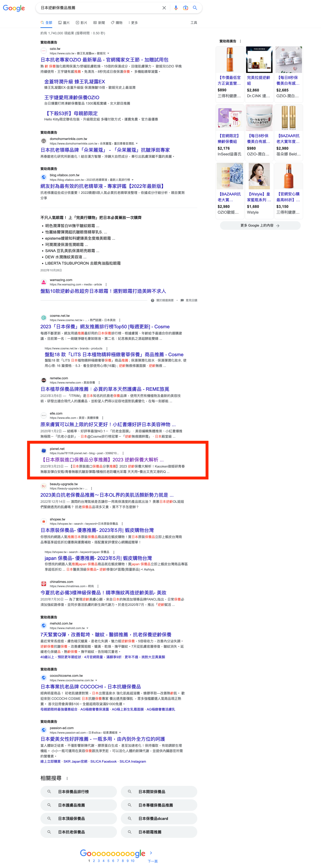Click ozio.tw site favicon

click(x=44, y=51)
